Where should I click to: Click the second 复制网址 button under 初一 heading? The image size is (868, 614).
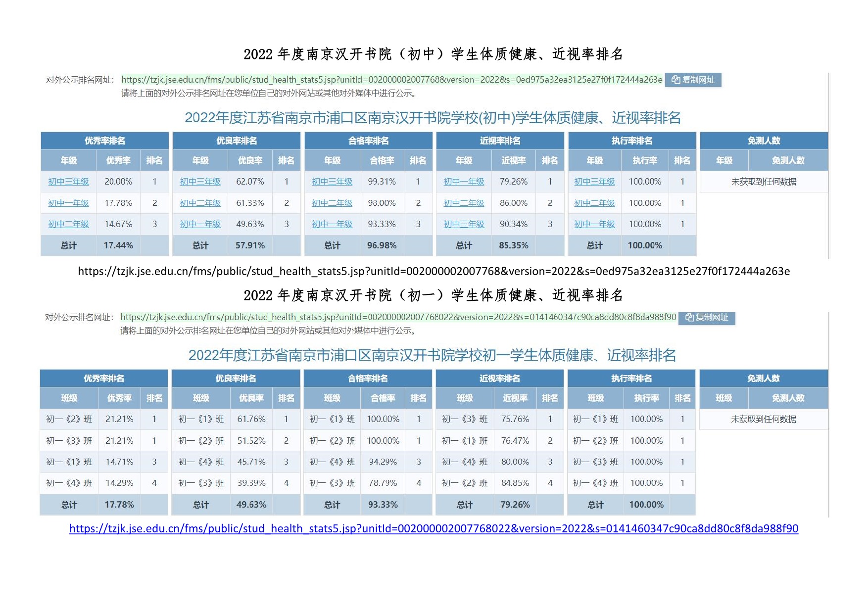point(707,318)
